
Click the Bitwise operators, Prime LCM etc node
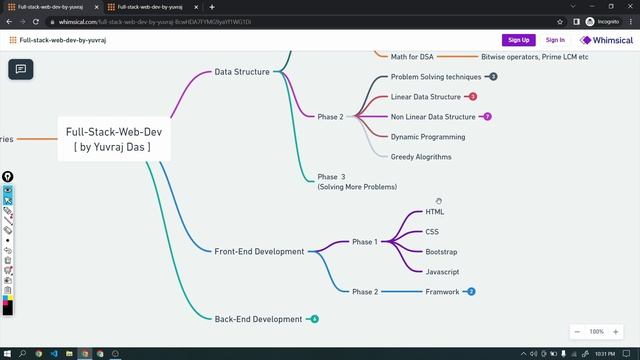[x=535, y=57]
